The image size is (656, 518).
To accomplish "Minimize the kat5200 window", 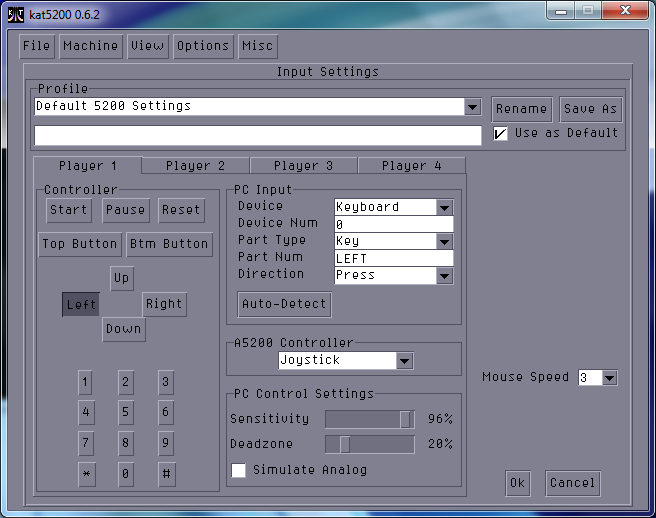I will (x=561, y=10).
